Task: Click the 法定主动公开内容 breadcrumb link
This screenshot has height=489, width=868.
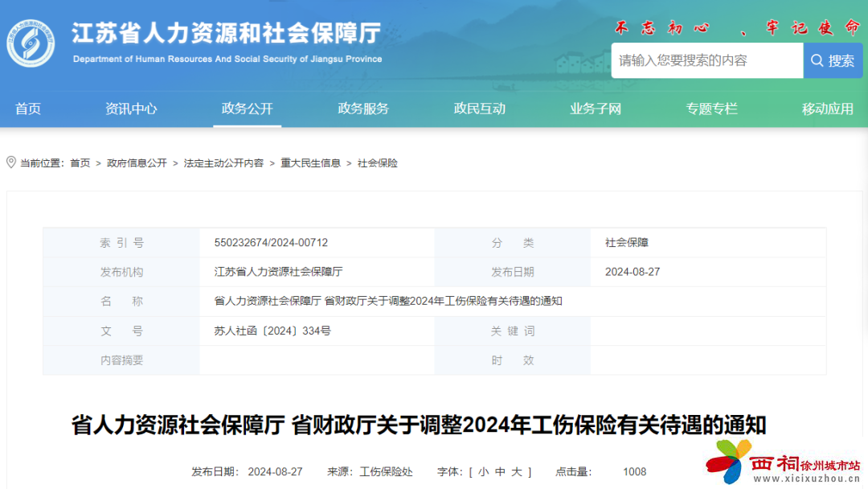Action: tap(223, 163)
